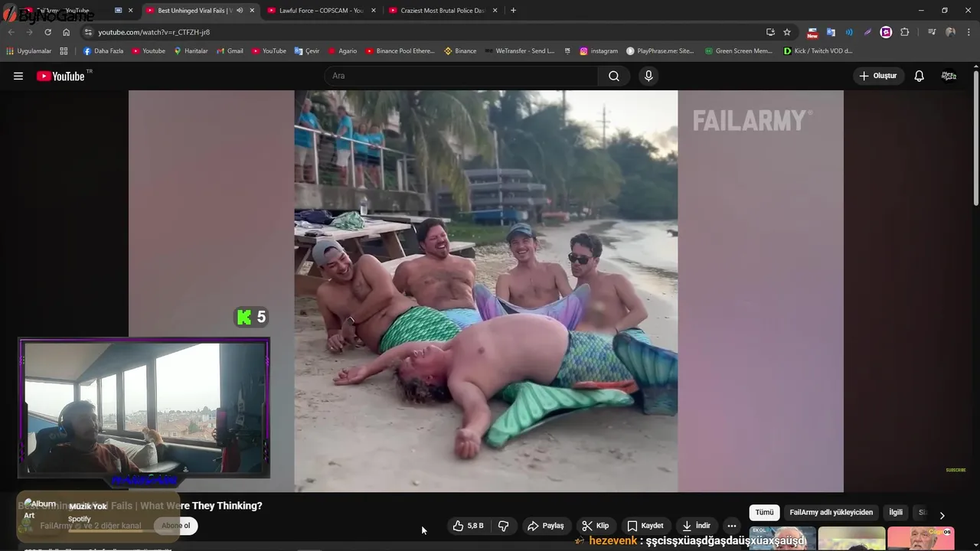Open Chrome home page button
This screenshot has height=551, width=980.
coord(66,32)
